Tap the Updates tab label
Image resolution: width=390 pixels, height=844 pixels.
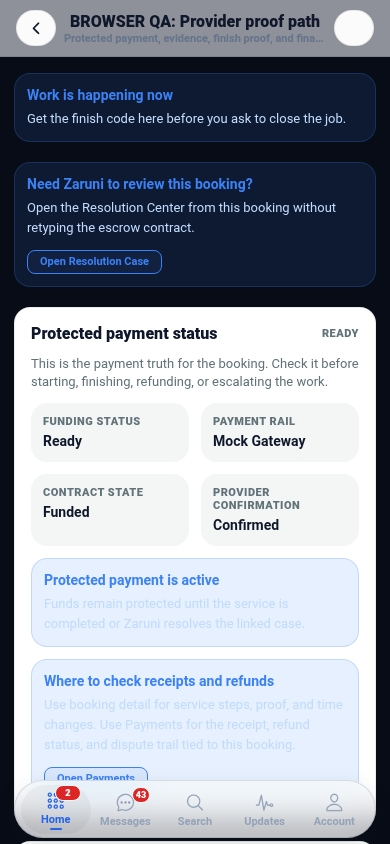[x=264, y=821]
